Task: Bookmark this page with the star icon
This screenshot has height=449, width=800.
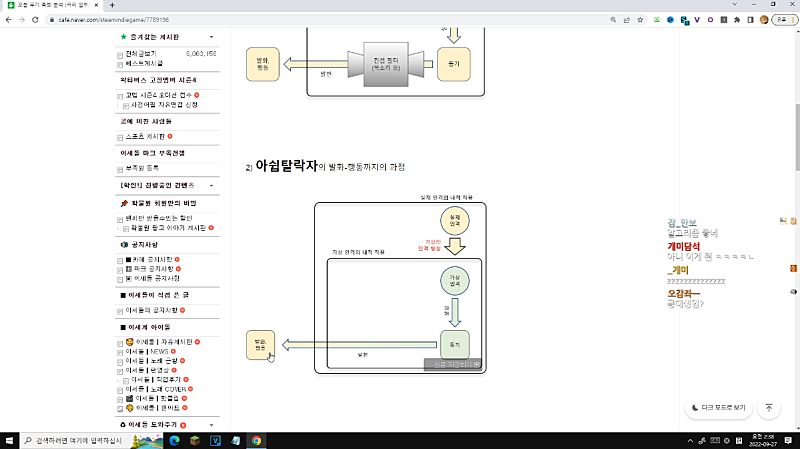Action: [x=640, y=20]
